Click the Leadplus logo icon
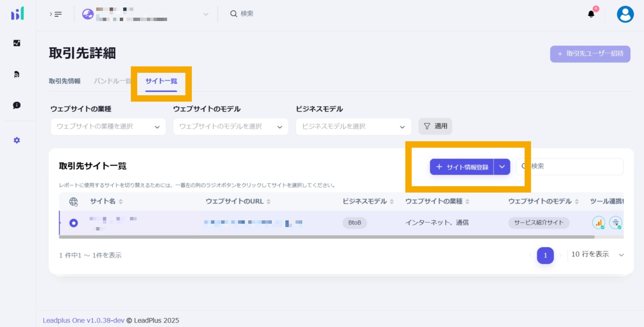This screenshot has width=644, height=327. (x=17, y=14)
